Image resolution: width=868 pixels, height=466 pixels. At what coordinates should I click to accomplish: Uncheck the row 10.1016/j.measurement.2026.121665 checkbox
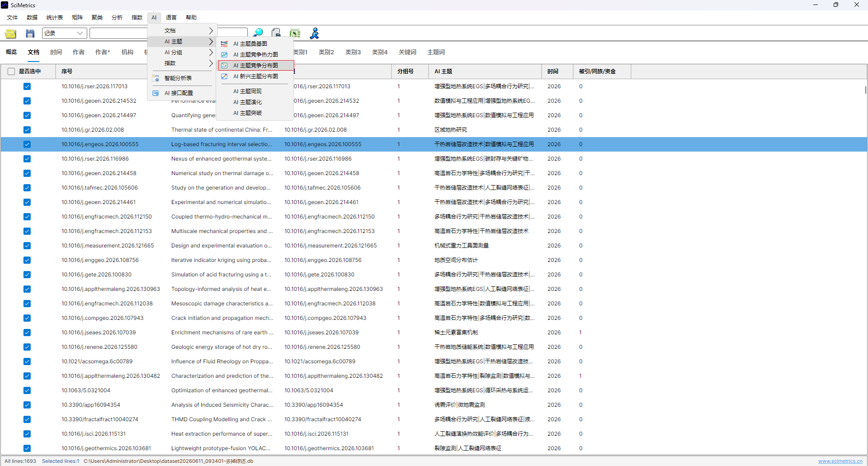pos(27,246)
